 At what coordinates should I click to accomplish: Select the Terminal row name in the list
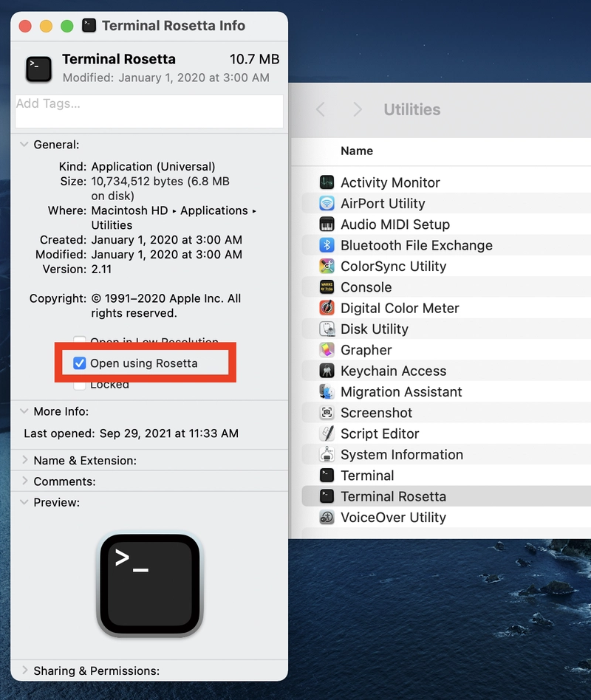[x=367, y=476]
